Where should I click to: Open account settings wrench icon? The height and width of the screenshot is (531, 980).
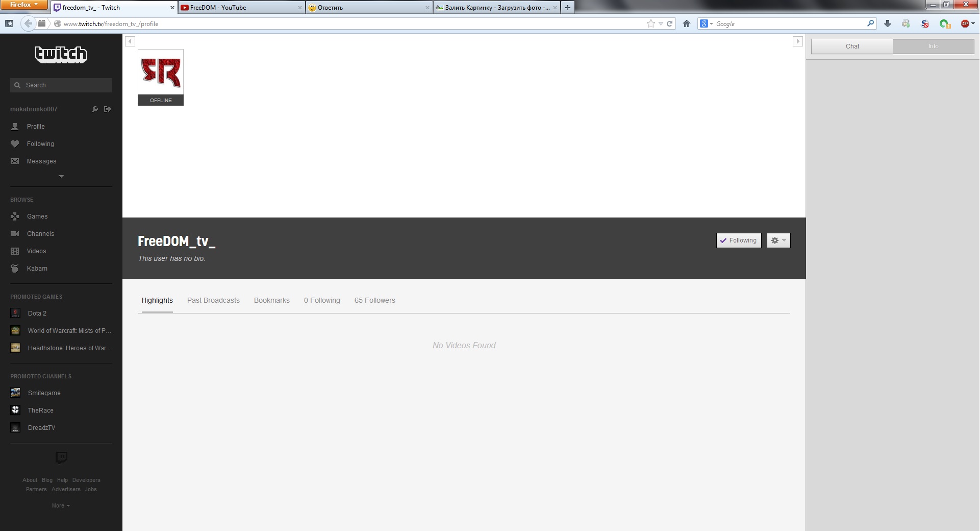coord(95,109)
